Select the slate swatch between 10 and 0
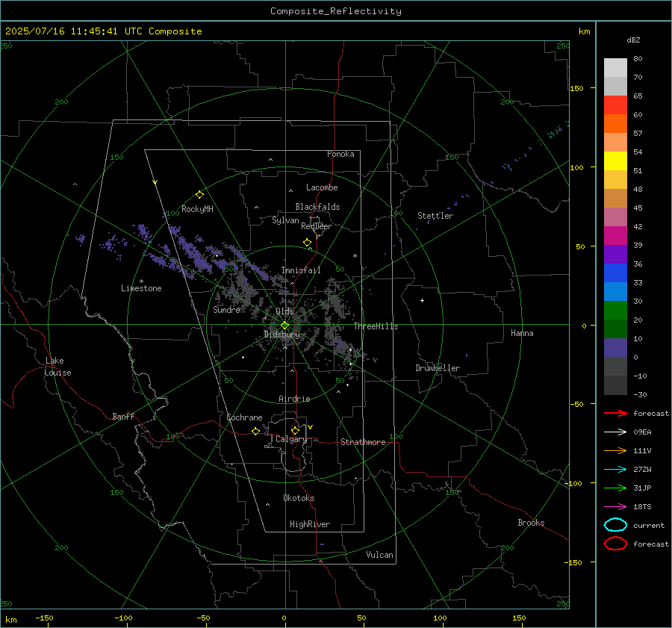The height and width of the screenshot is (628, 672). click(615, 348)
